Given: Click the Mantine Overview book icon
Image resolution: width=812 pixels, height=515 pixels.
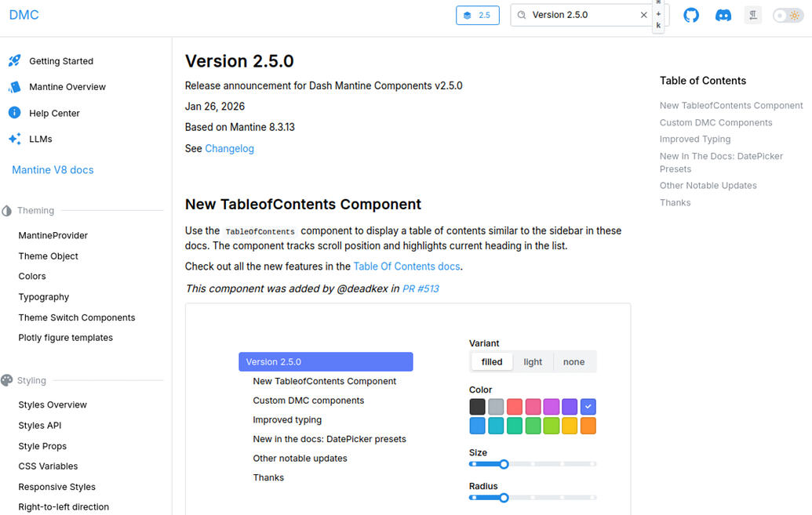Looking at the screenshot, I should [x=15, y=86].
